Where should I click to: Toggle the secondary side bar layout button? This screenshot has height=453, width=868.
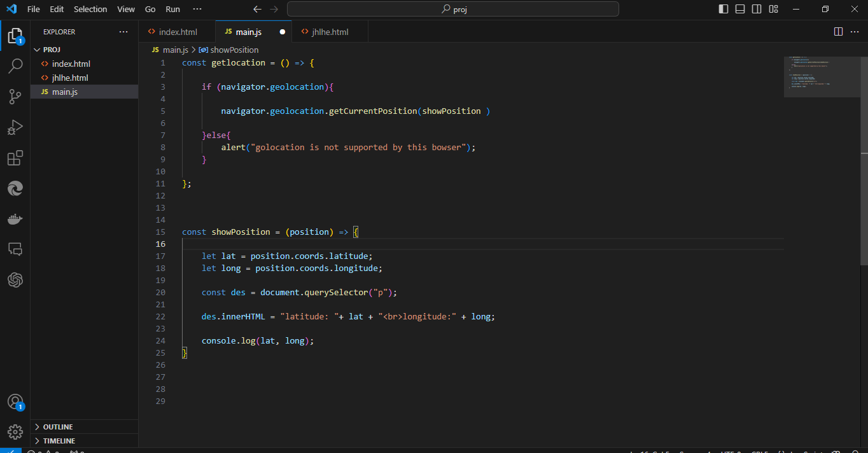(x=757, y=9)
